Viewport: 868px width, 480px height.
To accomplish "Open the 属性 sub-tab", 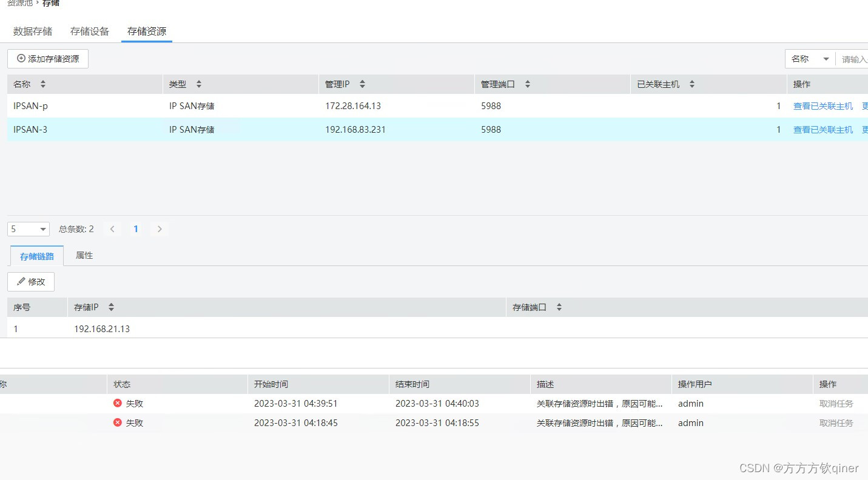I will coord(84,255).
